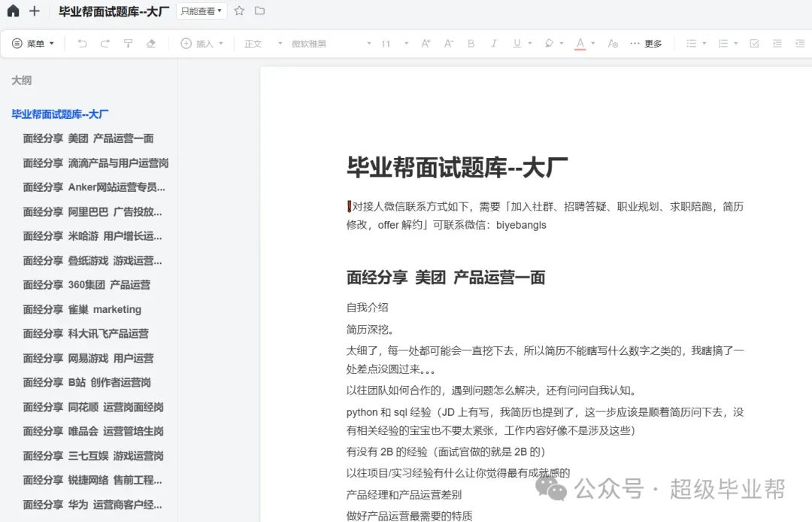This screenshot has width=812, height=522.
Task: Create new document with plus icon
Action: click(34, 11)
